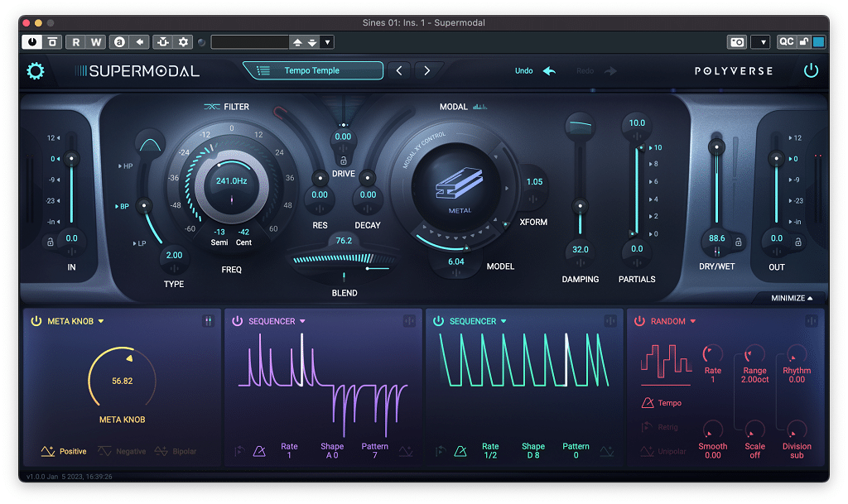The height and width of the screenshot is (504, 848).
Task: Click the host automation 'a' icon
Action: pyautogui.click(x=119, y=42)
